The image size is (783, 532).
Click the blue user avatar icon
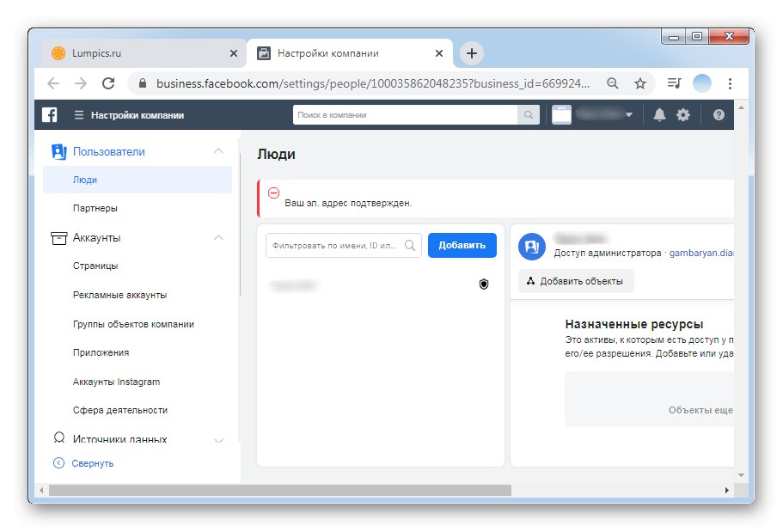(531, 247)
